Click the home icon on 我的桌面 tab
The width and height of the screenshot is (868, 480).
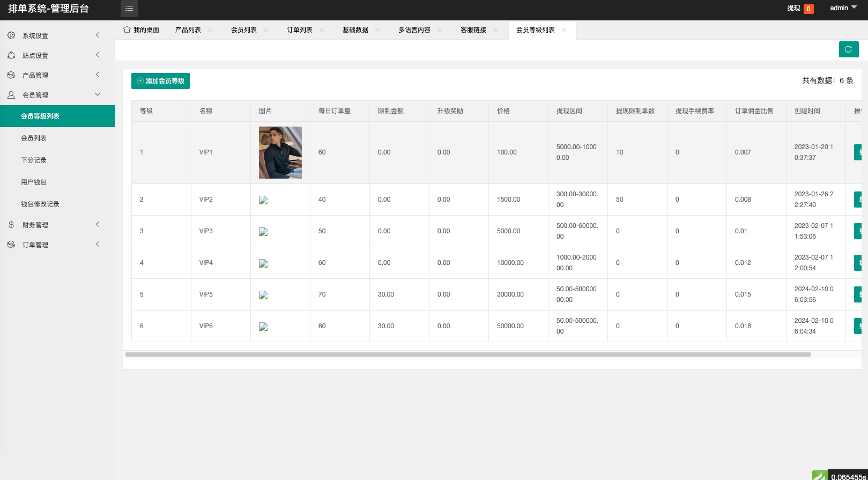(127, 29)
